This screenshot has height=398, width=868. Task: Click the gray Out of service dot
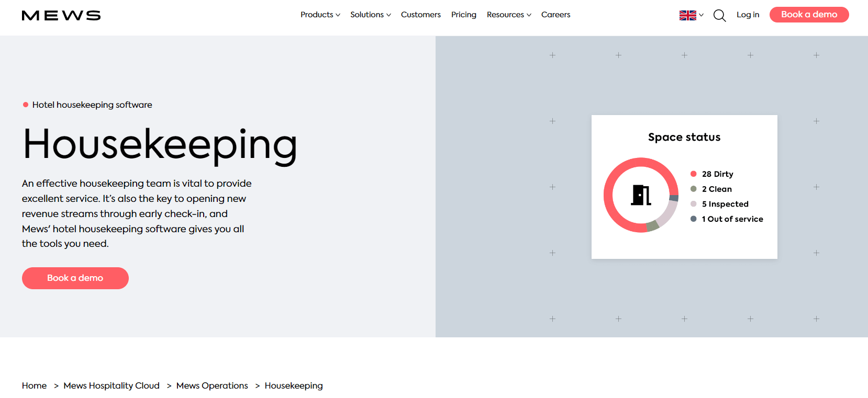coord(693,219)
